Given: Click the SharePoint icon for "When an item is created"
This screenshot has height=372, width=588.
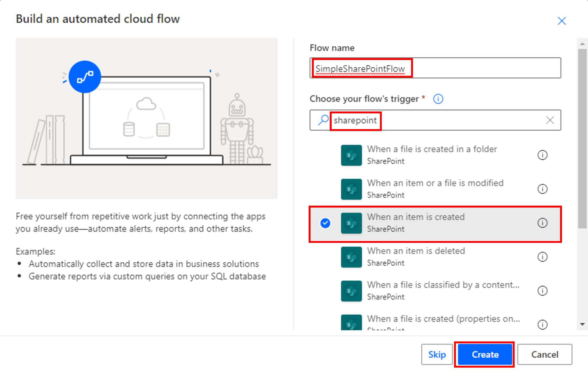Looking at the screenshot, I should pyautogui.click(x=351, y=223).
